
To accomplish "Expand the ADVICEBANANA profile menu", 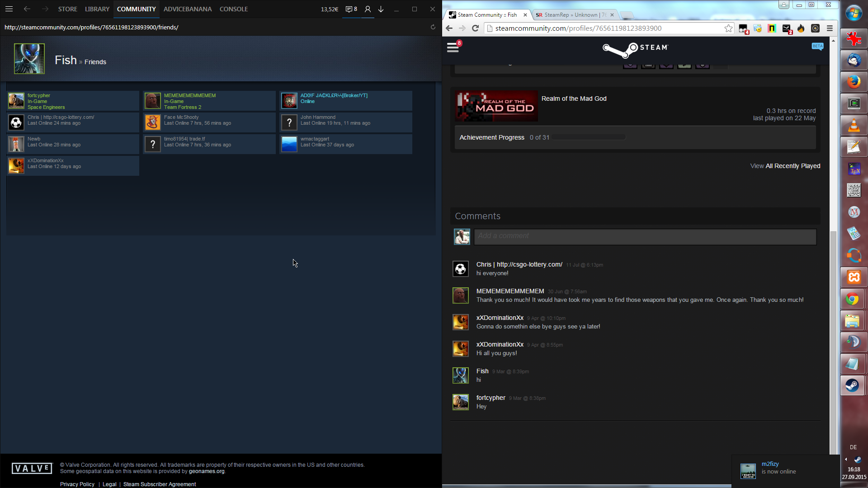I will click(187, 9).
